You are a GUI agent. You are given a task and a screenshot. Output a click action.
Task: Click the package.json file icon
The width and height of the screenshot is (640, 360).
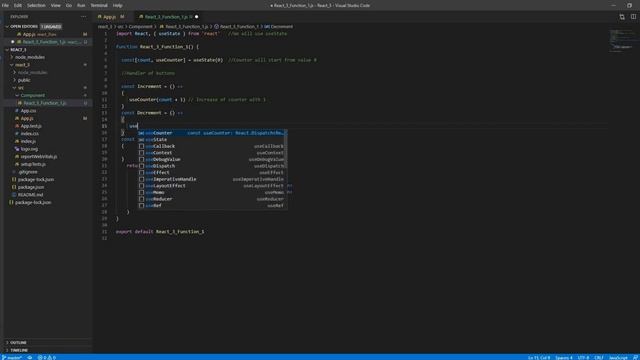pos(14,187)
